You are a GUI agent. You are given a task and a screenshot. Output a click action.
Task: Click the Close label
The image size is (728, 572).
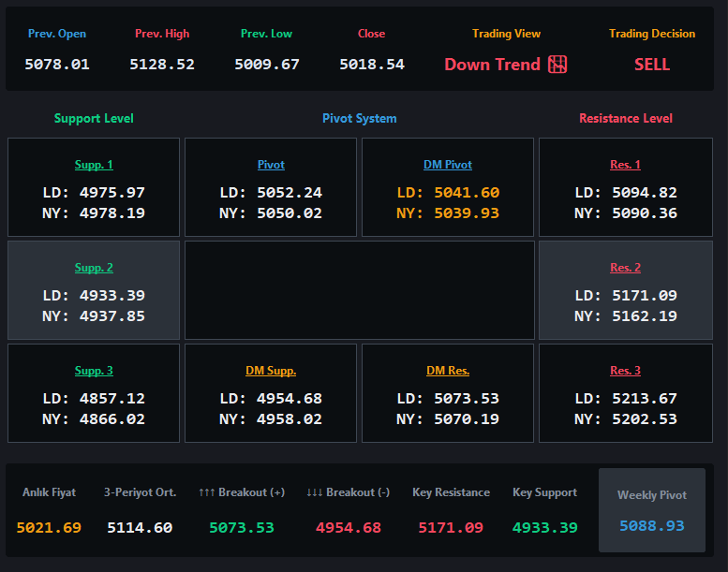[371, 34]
